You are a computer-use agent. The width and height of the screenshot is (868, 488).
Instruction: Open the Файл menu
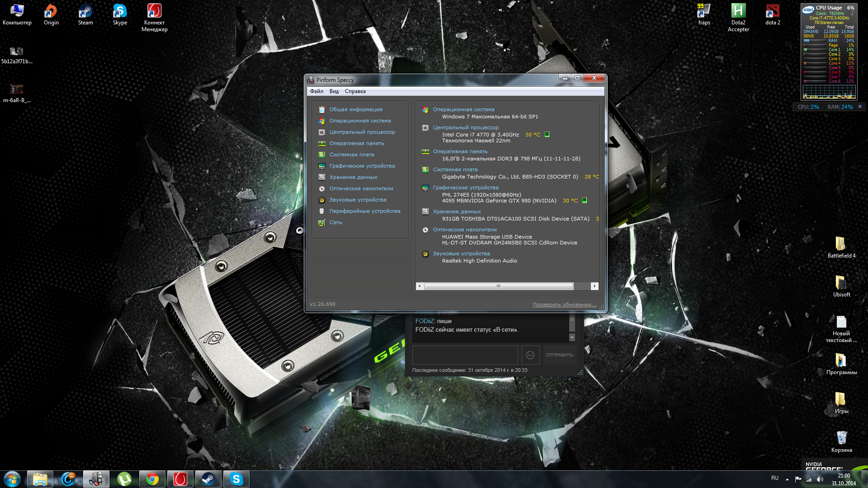[x=316, y=91]
